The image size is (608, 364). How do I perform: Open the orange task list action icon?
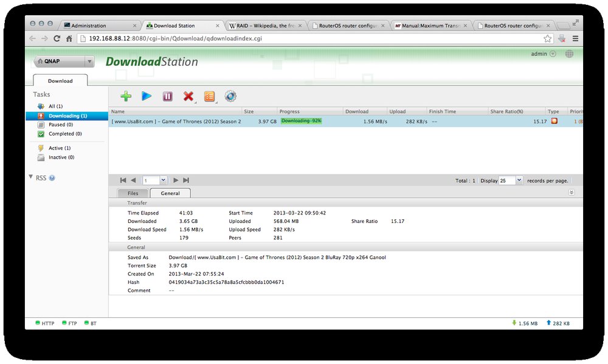(209, 96)
